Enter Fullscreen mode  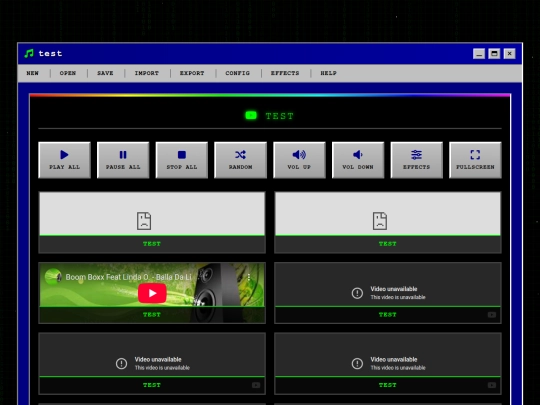pos(475,160)
